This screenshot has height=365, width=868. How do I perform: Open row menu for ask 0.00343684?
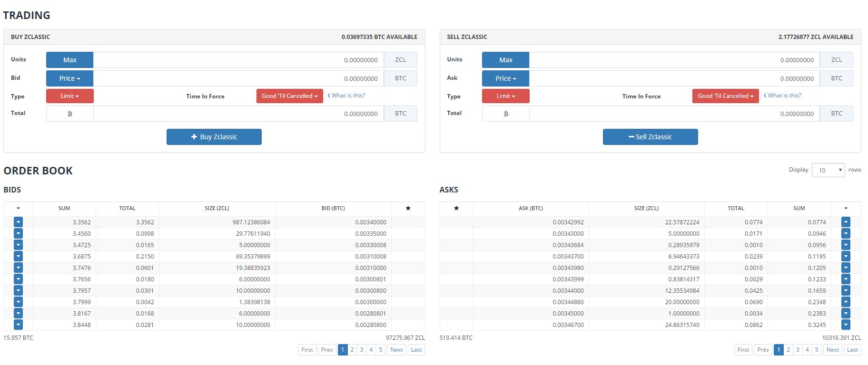(846, 245)
